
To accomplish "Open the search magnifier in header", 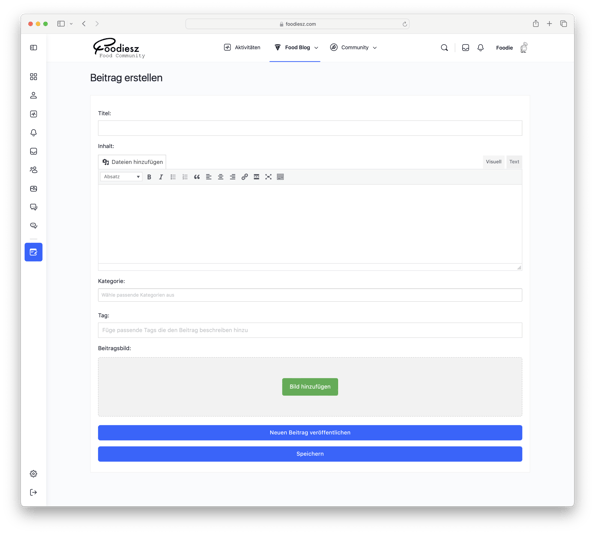I will coord(444,48).
